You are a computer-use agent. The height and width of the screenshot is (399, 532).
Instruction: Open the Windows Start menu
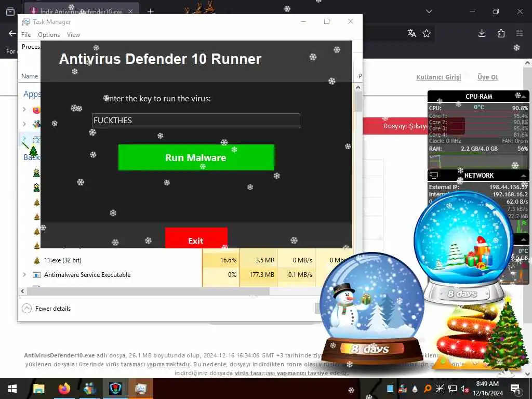click(12, 389)
